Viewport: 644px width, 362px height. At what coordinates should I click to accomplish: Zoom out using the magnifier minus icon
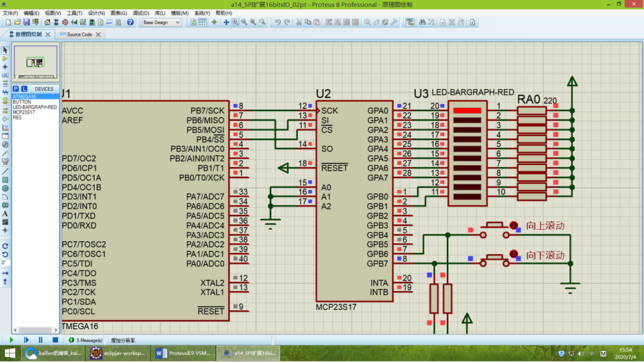(x=244, y=23)
